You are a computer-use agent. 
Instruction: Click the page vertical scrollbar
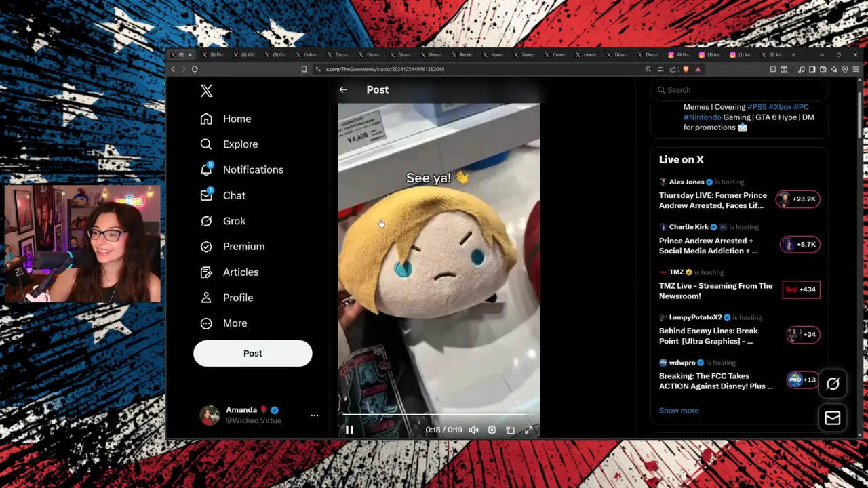[859, 115]
